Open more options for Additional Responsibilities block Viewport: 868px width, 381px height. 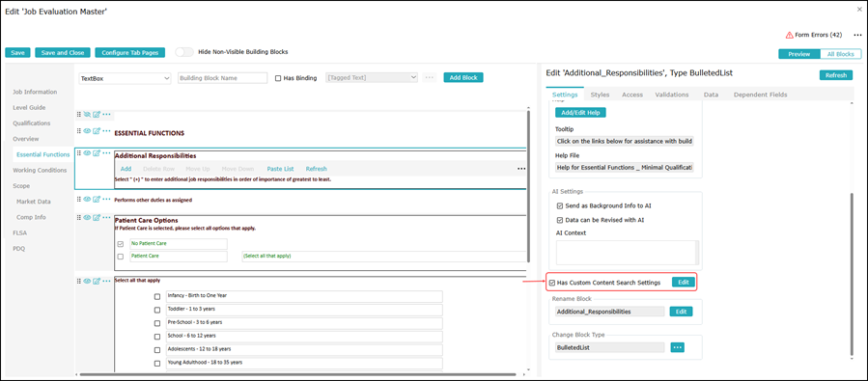[x=106, y=153]
